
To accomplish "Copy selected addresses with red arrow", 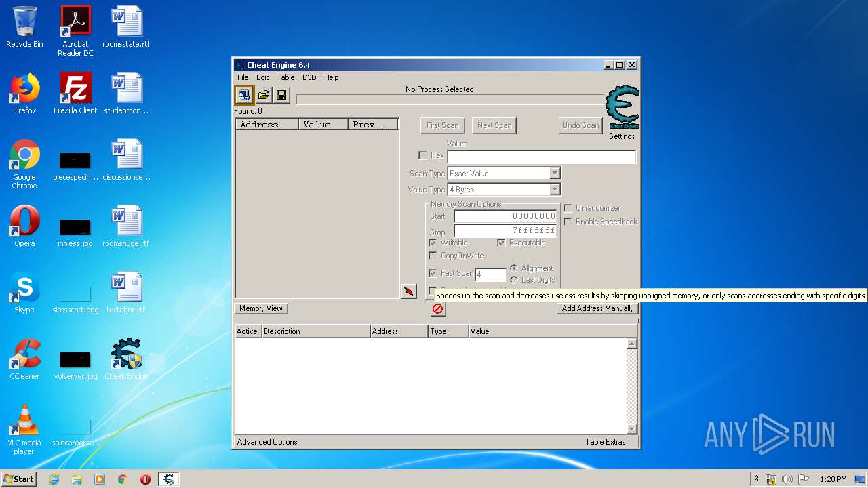I will click(409, 291).
